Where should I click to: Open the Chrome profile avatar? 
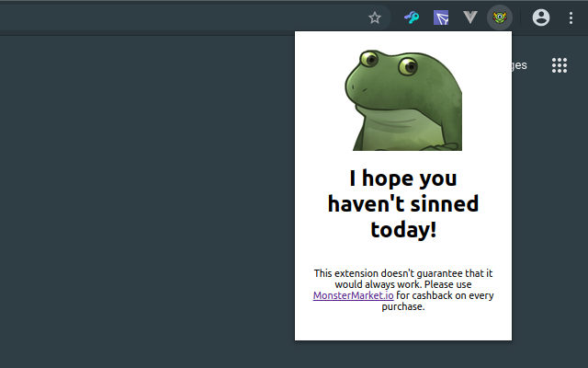(x=541, y=17)
